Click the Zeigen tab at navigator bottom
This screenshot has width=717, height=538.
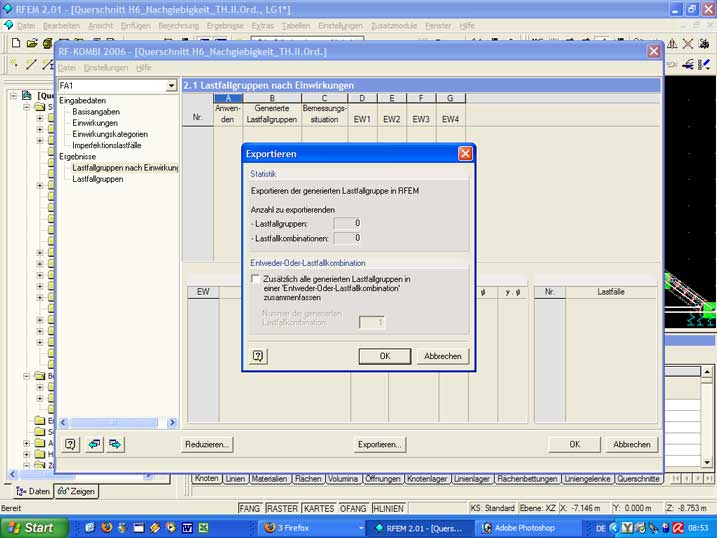pos(76,491)
